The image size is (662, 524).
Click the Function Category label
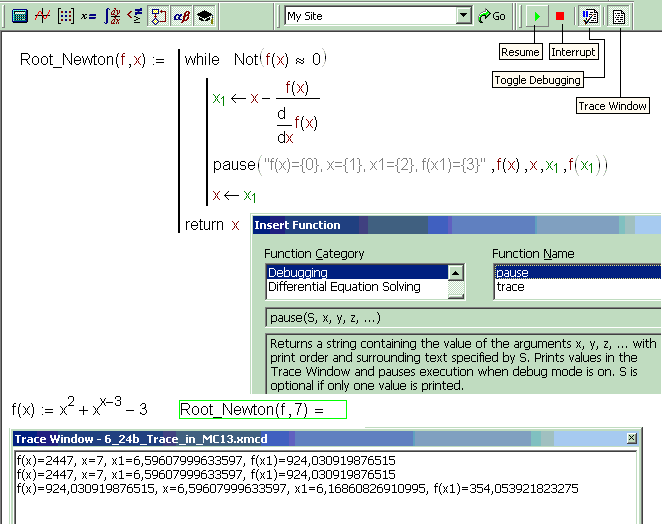tap(314, 254)
